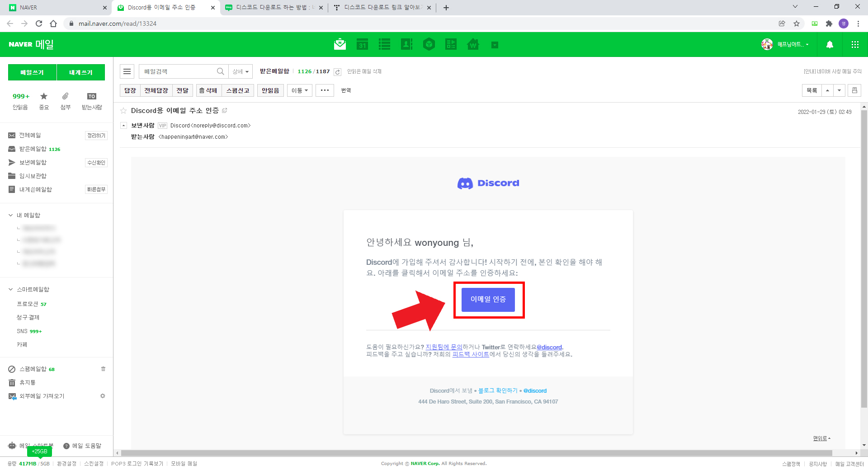Click the 전달 forward button

point(183,90)
